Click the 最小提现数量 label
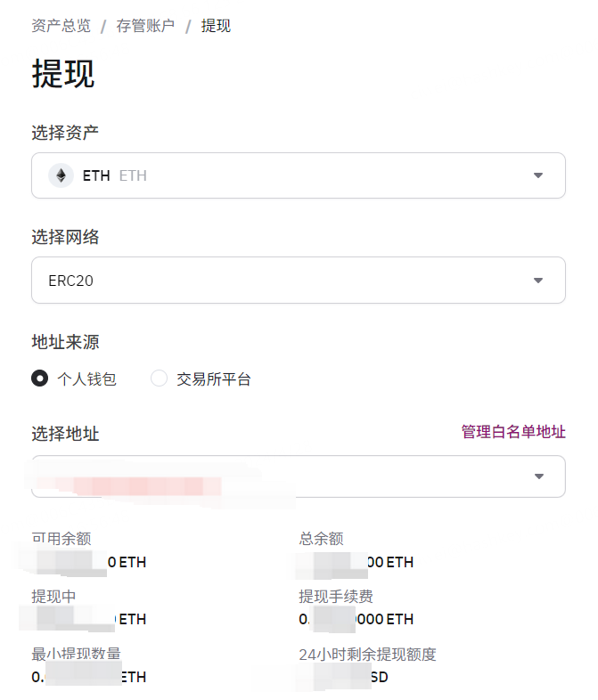 pyautogui.click(x=76, y=655)
